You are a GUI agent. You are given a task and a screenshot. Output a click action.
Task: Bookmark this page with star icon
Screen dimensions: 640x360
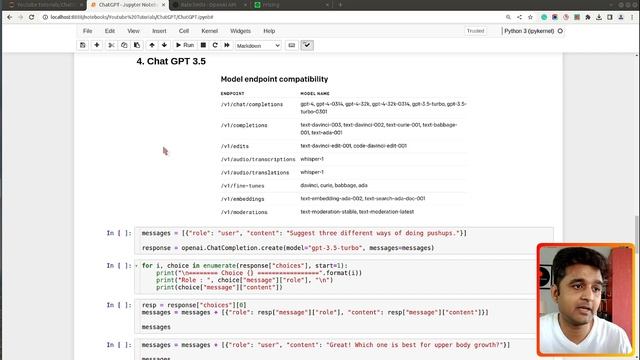tap(530, 17)
